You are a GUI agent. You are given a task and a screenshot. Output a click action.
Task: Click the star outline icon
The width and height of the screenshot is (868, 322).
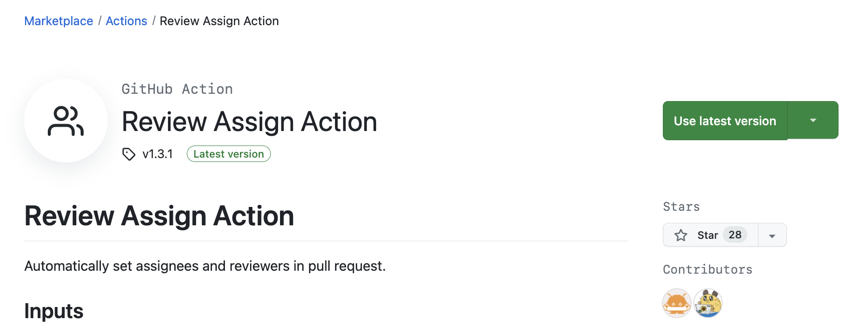[x=681, y=235]
